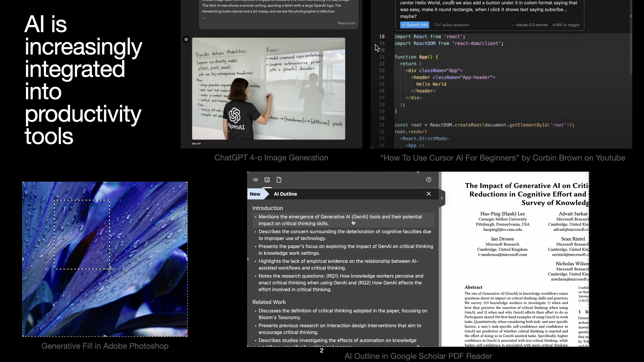
Task: Click the 'function App() {' code line
Action: pos(416,57)
